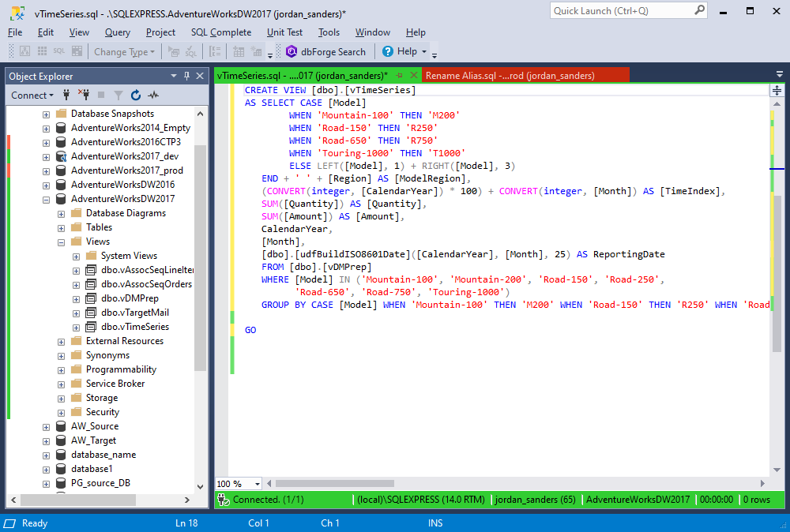The height and width of the screenshot is (532, 790).
Task: Close the Object Explorer panel
Action: tap(200, 76)
